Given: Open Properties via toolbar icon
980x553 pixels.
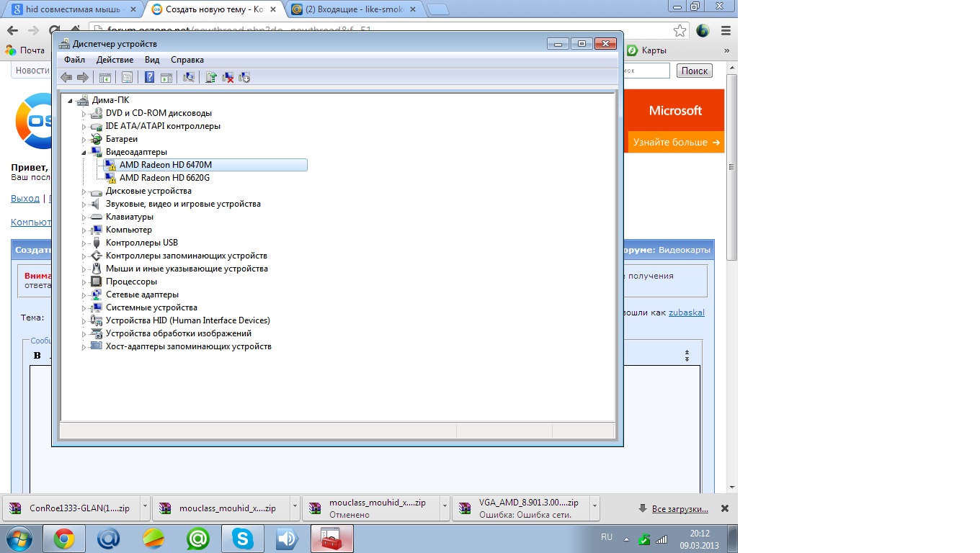Looking at the screenshot, I should (x=128, y=77).
